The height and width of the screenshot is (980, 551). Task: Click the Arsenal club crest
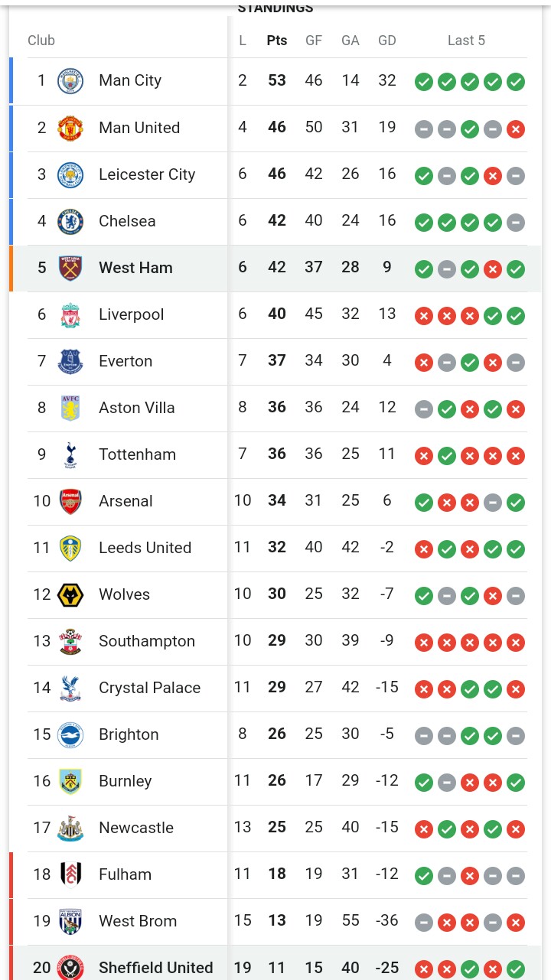coord(70,501)
